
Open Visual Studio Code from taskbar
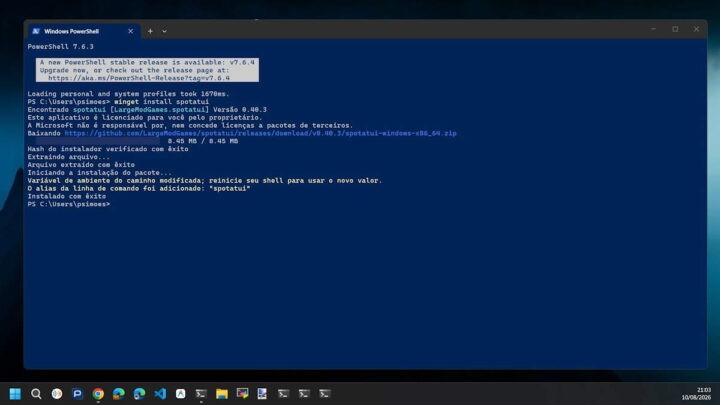tap(160, 394)
